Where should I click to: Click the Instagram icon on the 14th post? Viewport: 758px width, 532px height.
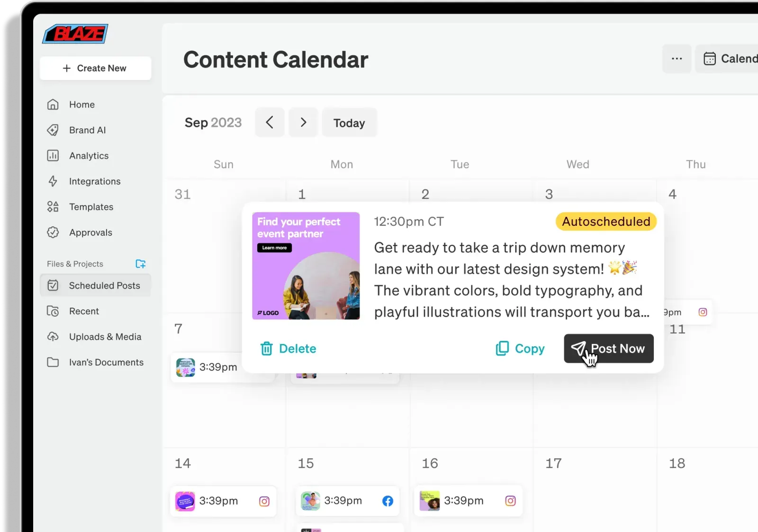(x=264, y=501)
